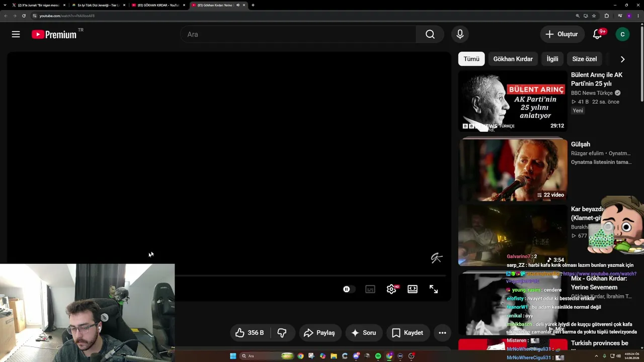Show more filter chips with arrow
Screen dimensions: 644x362
[622, 59]
